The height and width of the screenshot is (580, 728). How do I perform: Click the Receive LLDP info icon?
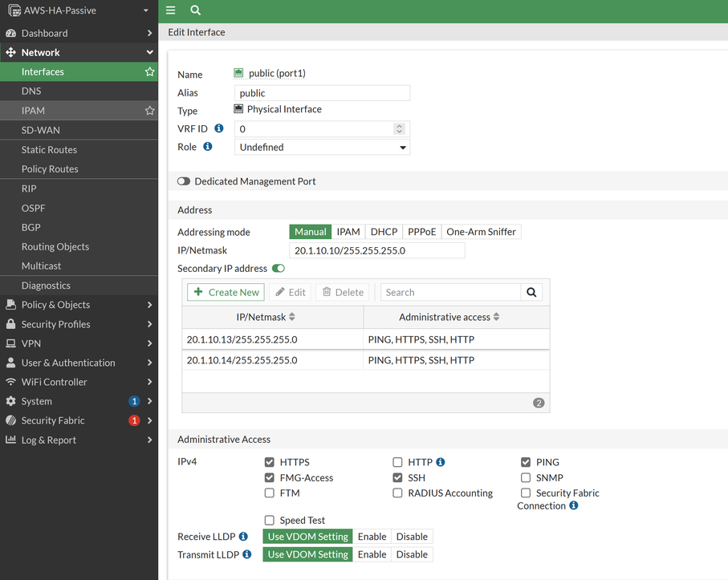pos(243,537)
